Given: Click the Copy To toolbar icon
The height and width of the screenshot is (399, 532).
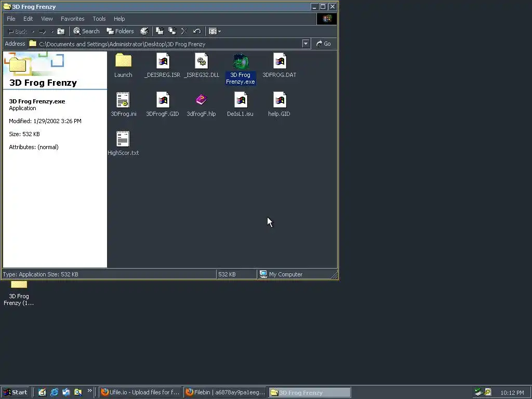Looking at the screenshot, I should coord(172,31).
